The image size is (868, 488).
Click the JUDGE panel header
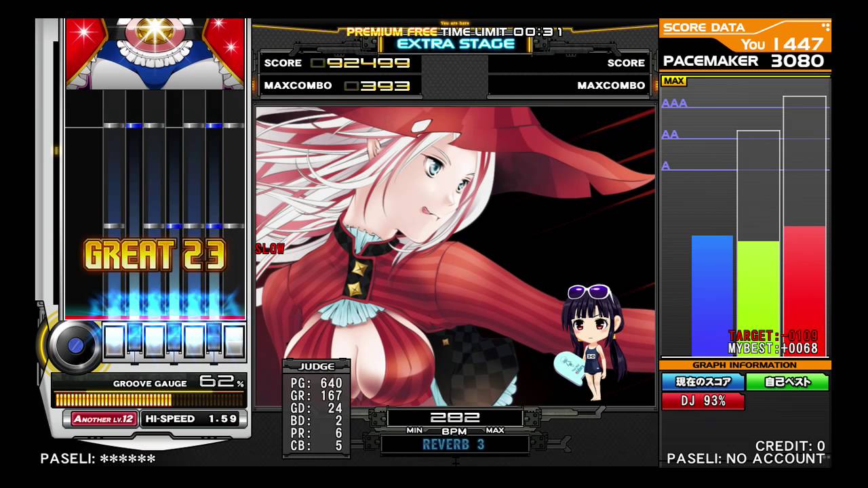(x=316, y=366)
